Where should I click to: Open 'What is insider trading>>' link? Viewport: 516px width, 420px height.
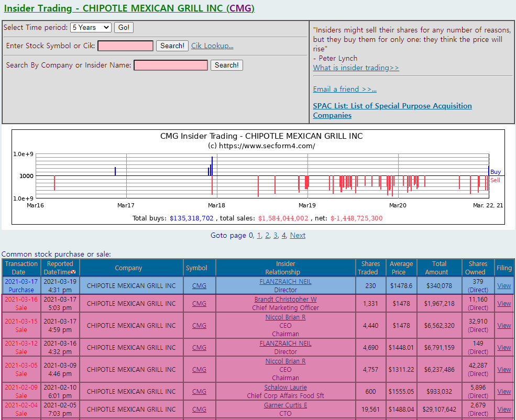coord(356,68)
